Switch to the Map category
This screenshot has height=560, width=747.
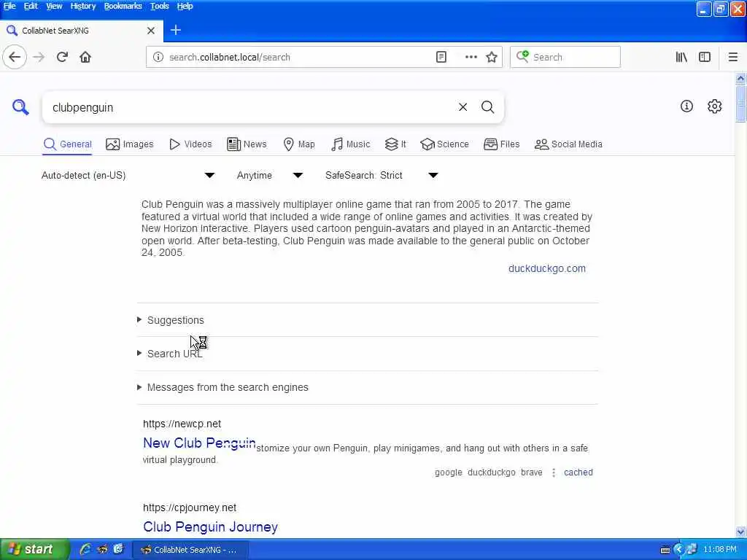tap(299, 144)
